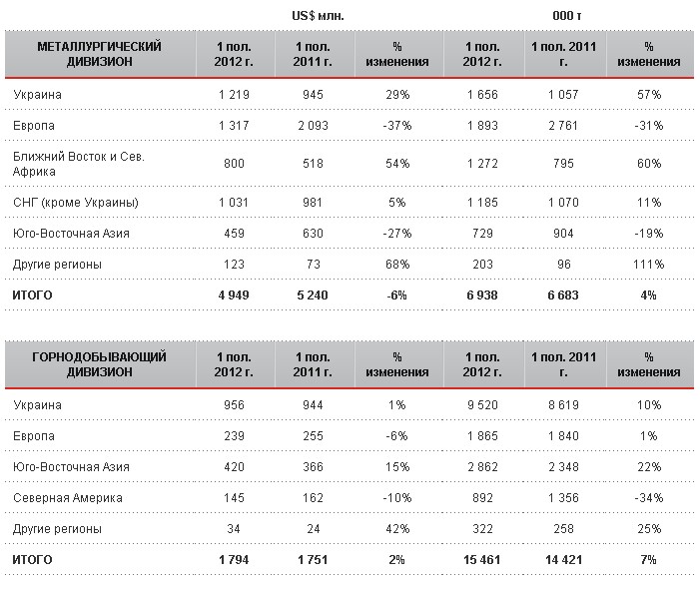This screenshot has height=593, width=700.
Task: Select the -37% change cell for Europe
Action: point(397,126)
